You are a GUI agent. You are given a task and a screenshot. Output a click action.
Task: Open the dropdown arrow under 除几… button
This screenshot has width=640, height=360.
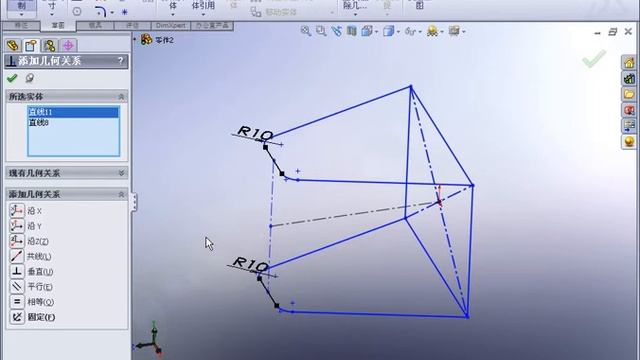click(x=355, y=15)
